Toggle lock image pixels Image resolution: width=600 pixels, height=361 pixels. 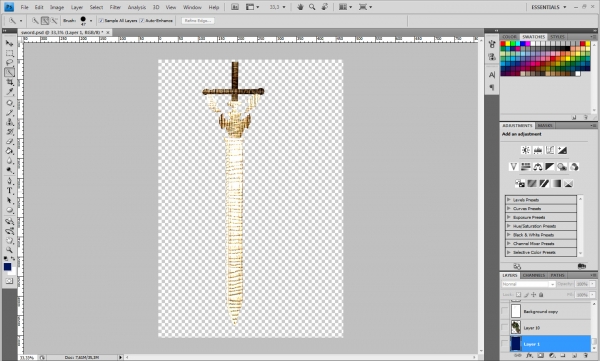pyautogui.click(x=526, y=295)
